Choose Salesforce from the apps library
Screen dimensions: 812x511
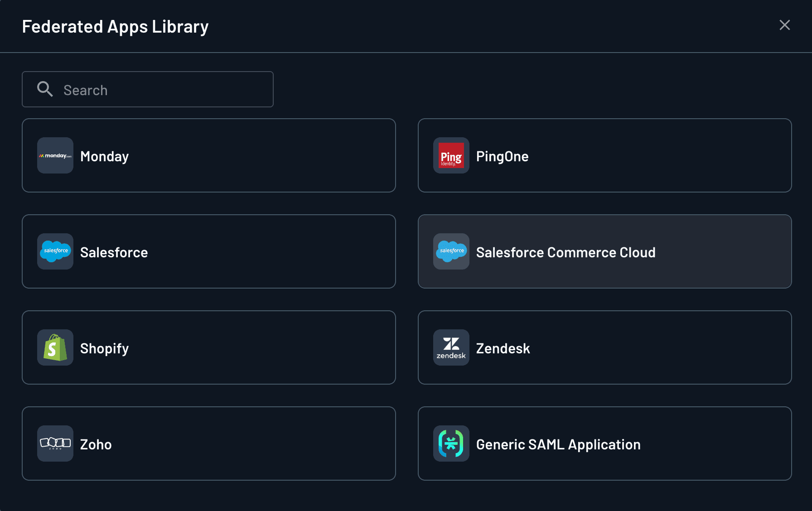208,251
